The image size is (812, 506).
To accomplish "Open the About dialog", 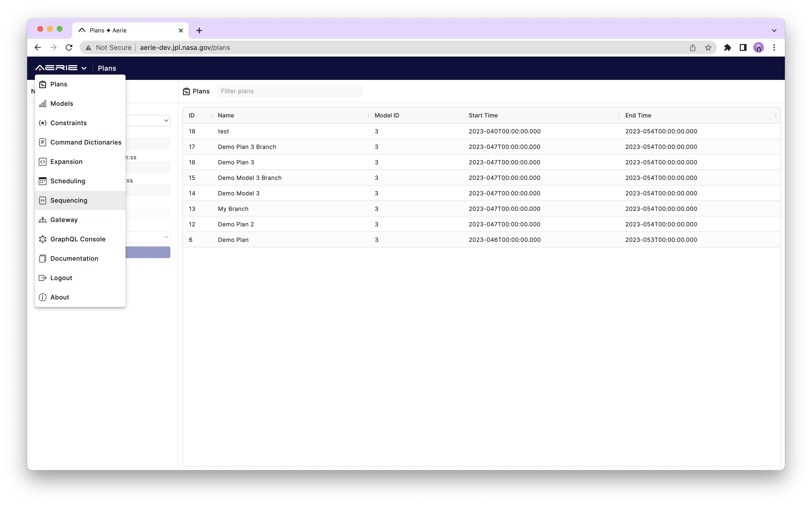I will 59,297.
